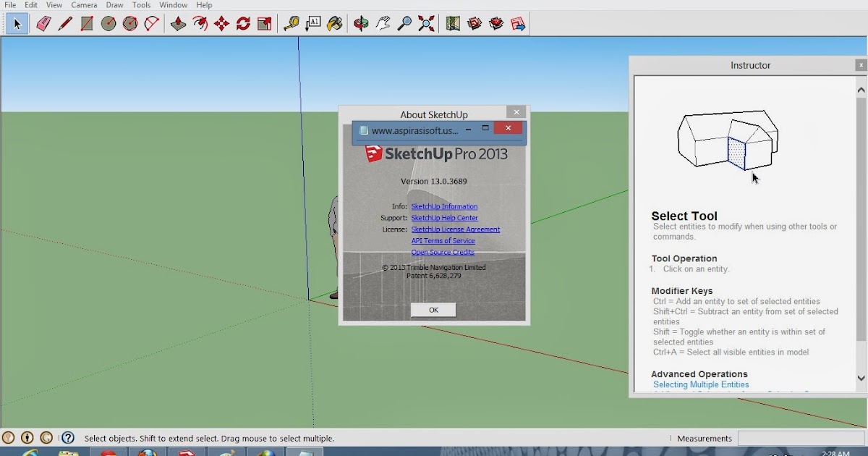Select the Polygon tool
The height and width of the screenshot is (456, 868).
coord(130,24)
